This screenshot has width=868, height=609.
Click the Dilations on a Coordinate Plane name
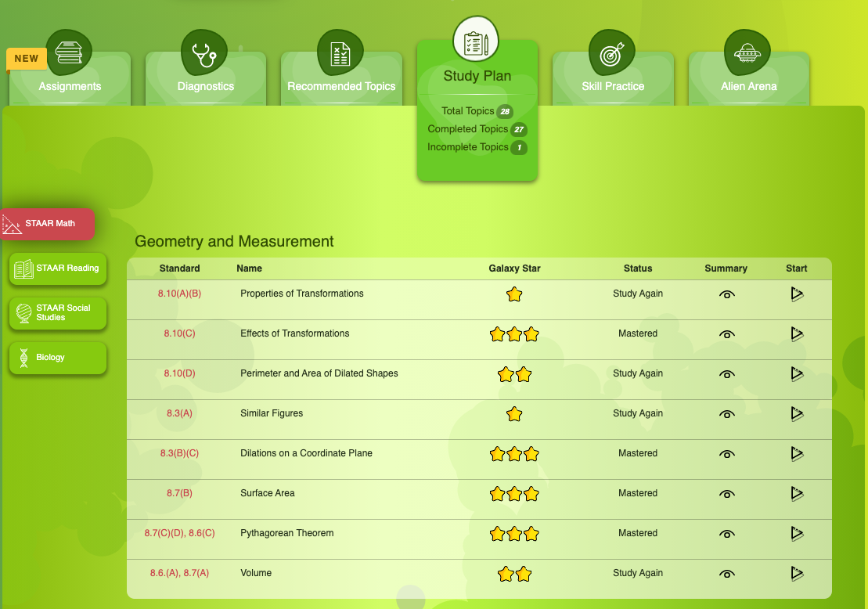click(x=306, y=453)
